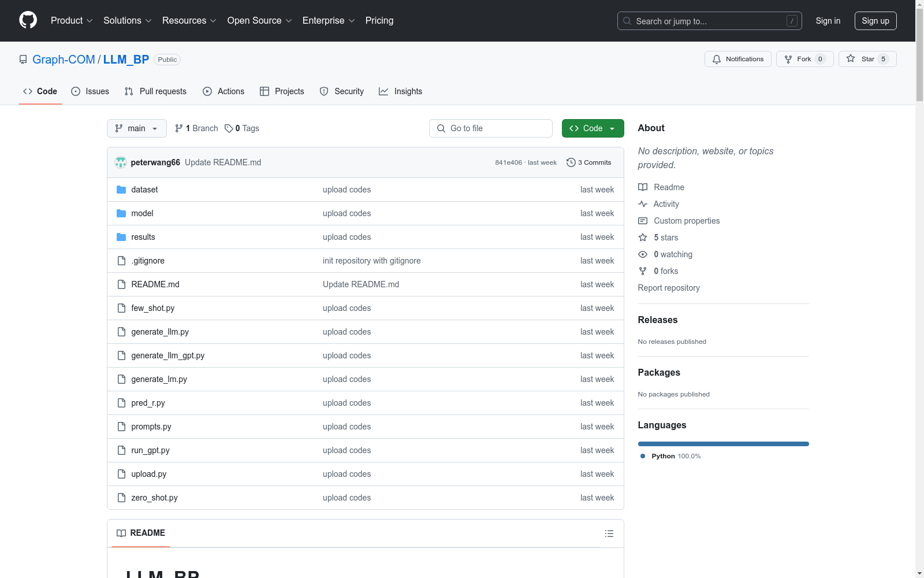Open the Pull requests tab
924x578 pixels.
click(155, 91)
